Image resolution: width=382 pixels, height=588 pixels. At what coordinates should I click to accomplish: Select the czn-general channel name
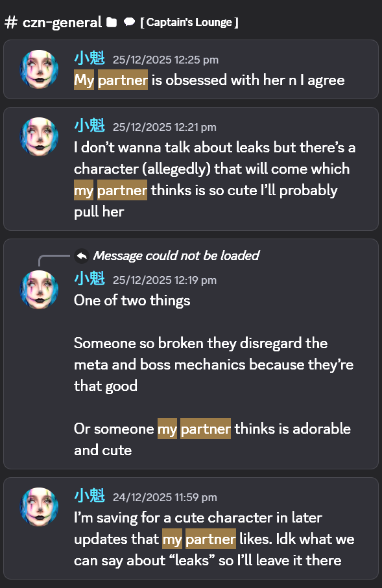click(x=62, y=23)
